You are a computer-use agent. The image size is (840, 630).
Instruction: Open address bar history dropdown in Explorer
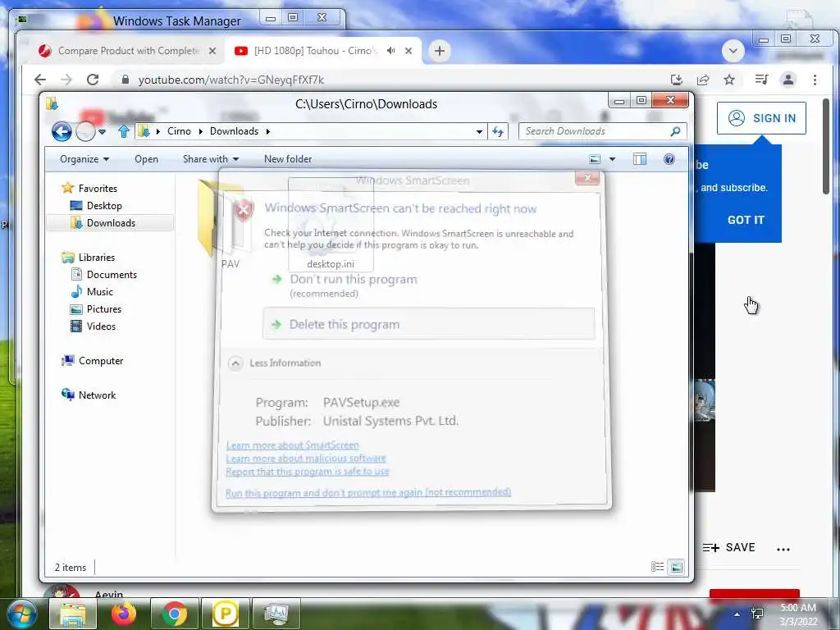pos(479,131)
